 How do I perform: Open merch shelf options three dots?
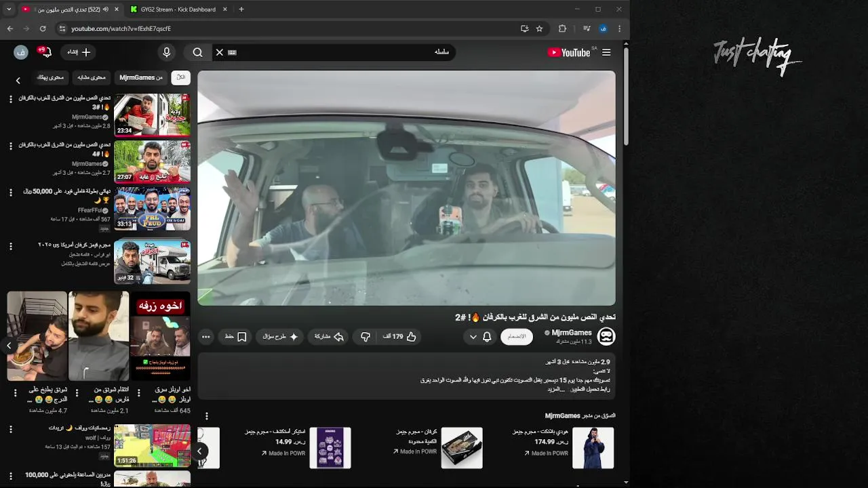click(x=207, y=416)
